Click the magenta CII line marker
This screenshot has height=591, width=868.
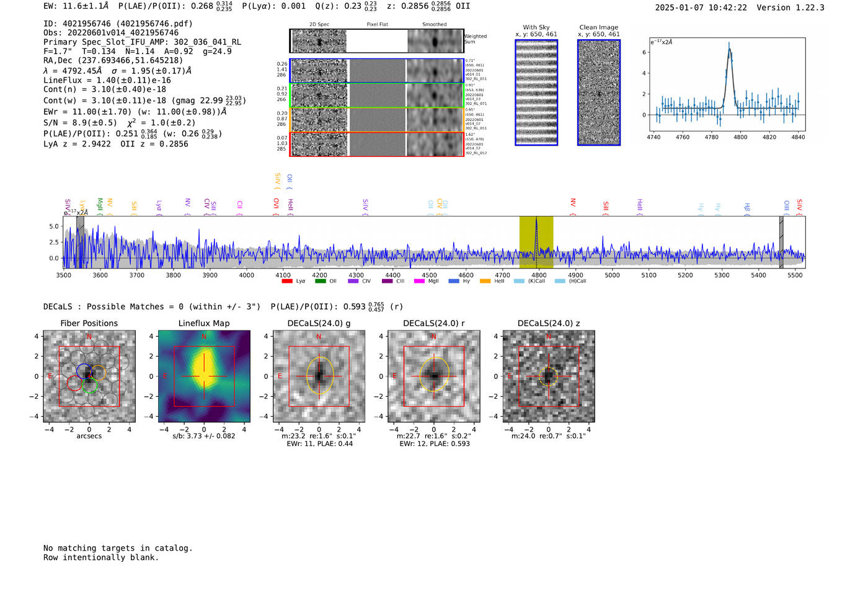coord(239,208)
